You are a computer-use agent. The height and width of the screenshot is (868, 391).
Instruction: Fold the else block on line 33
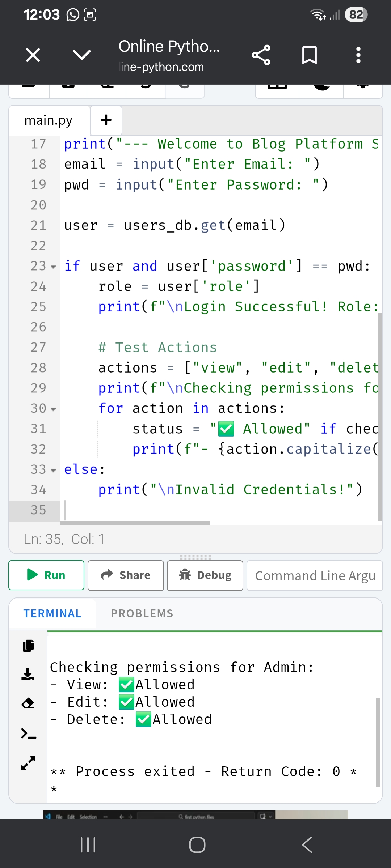tap(54, 471)
